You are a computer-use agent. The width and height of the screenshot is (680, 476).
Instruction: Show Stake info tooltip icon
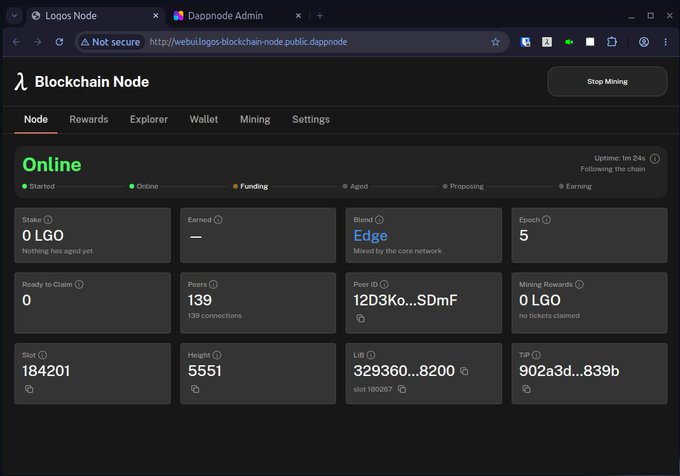(48, 220)
